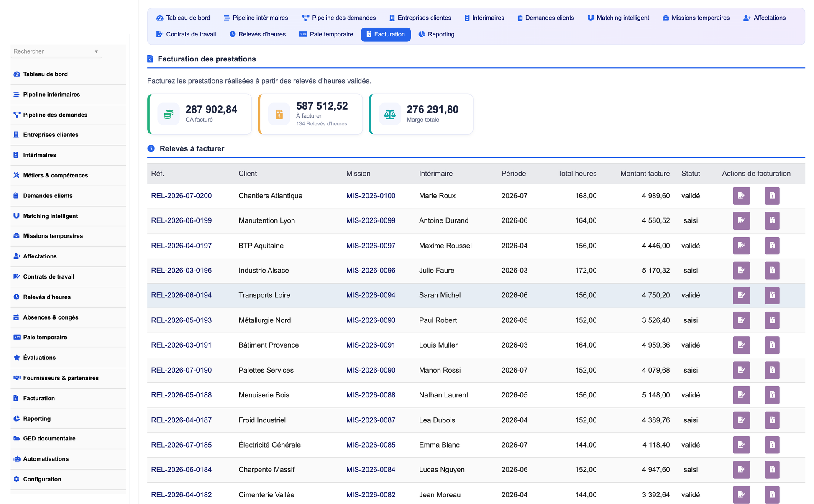Click the folder icon beside GED documentaire
The image size is (814, 504).
(x=17, y=438)
